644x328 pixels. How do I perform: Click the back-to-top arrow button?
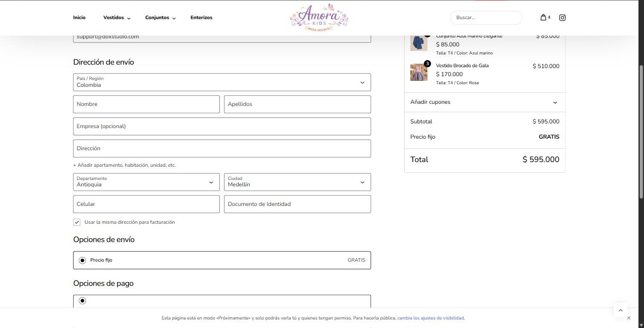[x=621, y=310]
